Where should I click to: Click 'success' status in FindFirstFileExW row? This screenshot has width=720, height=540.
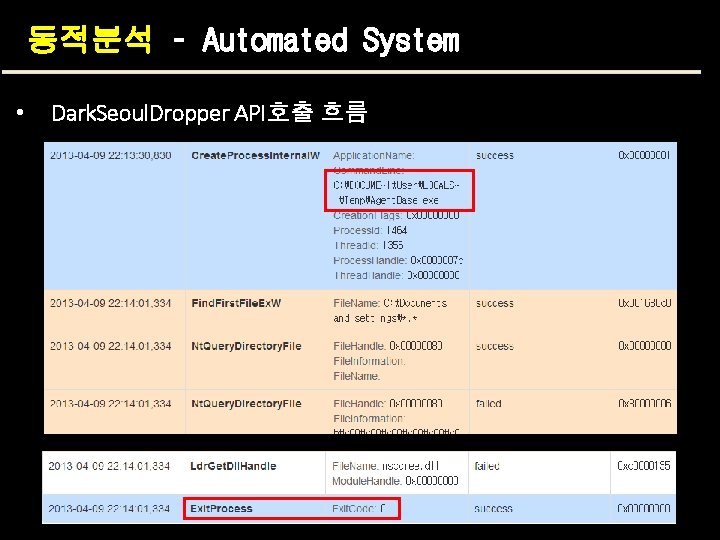click(x=495, y=303)
